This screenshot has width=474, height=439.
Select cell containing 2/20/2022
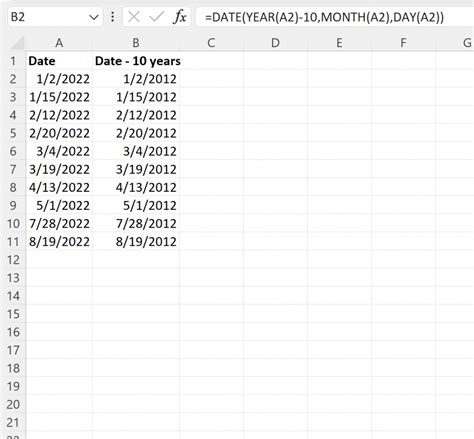tap(59, 133)
